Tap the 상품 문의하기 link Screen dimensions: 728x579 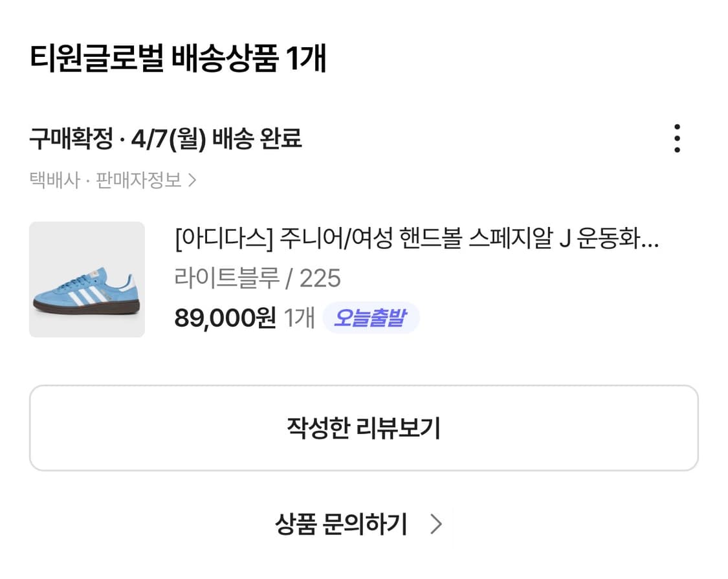coord(341,524)
